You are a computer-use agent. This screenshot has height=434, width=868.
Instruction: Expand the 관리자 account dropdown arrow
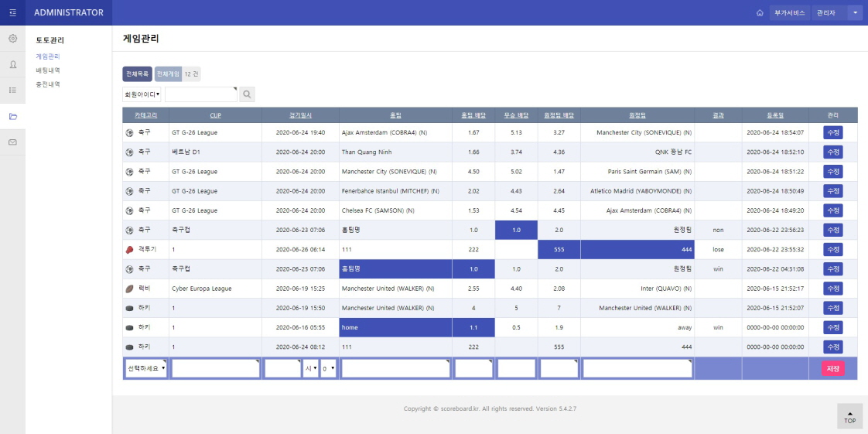pyautogui.click(x=854, y=13)
